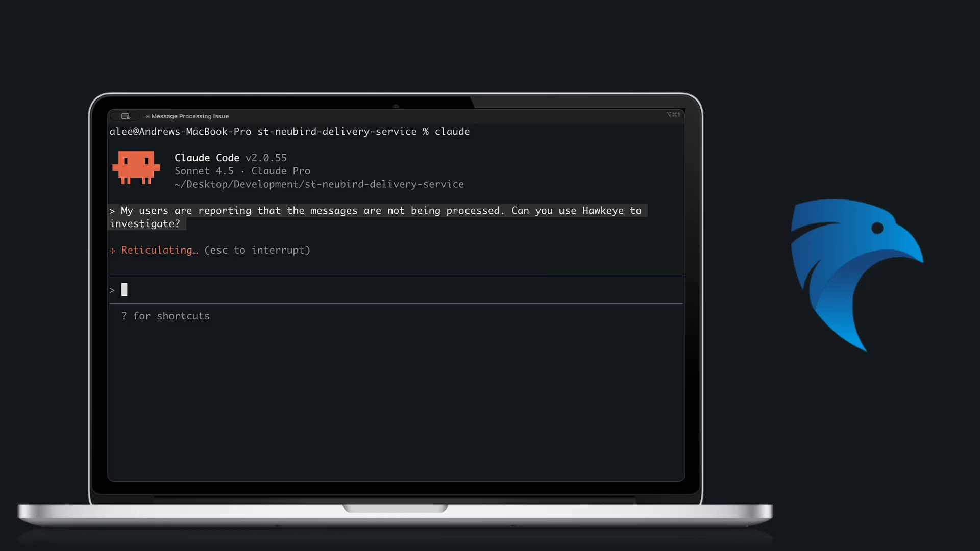The image size is (980, 551).
Task: Click the Claude Pro label
Action: pos(280,171)
